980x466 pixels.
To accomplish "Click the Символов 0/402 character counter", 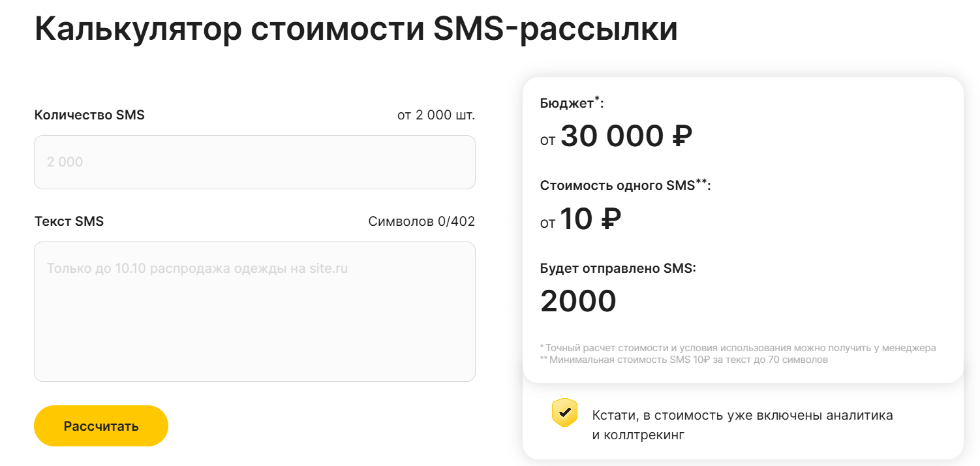I will click(421, 221).
